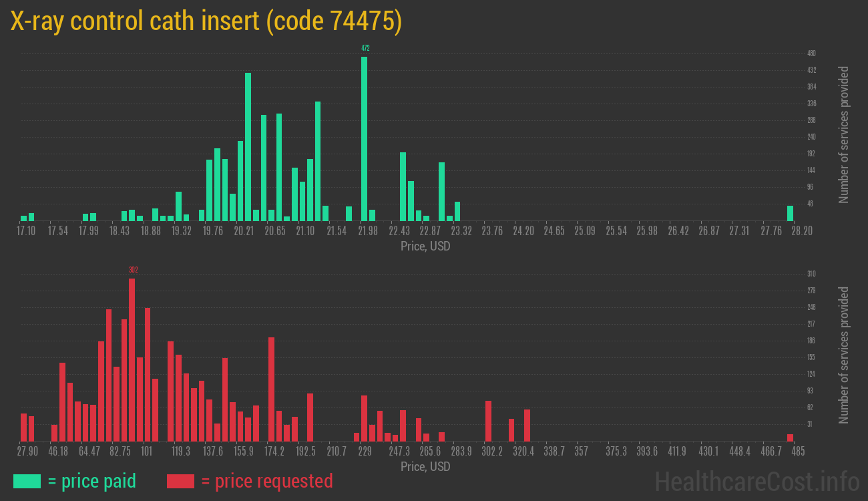This screenshot has width=868, height=501.
Task: Click the 480 tick on the green chart's y-axis
Action: click(811, 53)
